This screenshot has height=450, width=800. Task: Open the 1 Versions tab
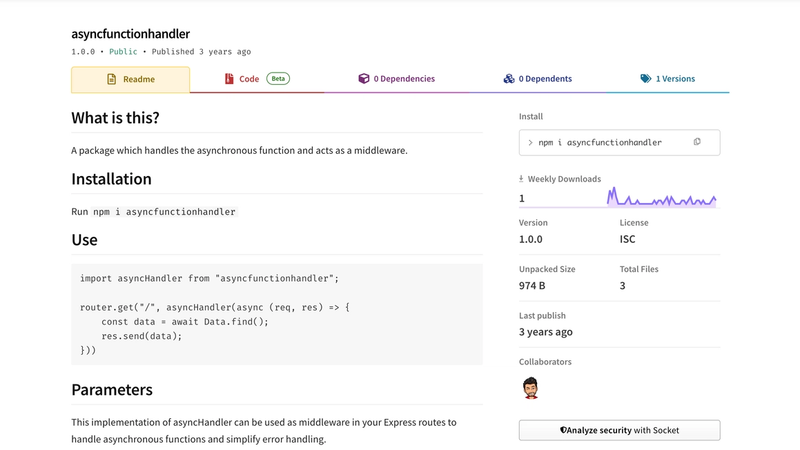pyautogui.click(x=667, y=79)
